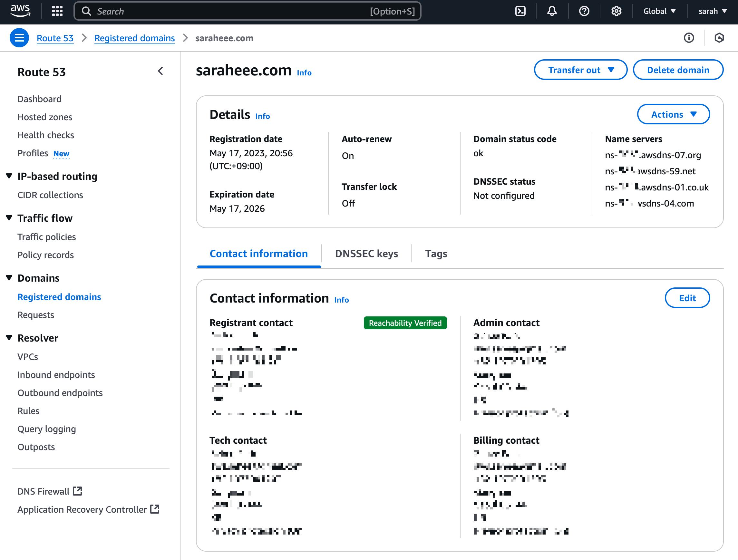
Task: Open the settings gear icon
Action: point(616,11)
